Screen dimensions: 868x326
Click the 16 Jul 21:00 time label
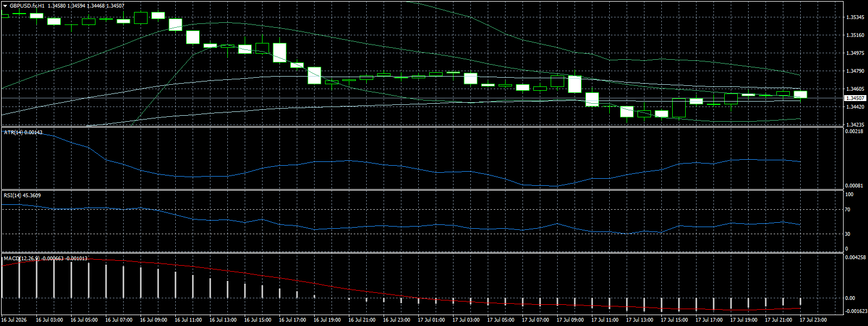362,320
